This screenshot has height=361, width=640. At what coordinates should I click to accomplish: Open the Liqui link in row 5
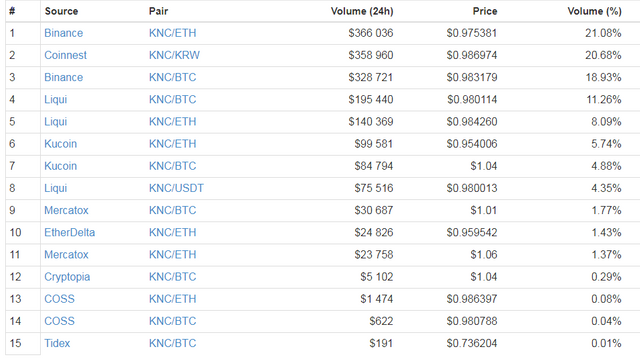coord(56,122)
